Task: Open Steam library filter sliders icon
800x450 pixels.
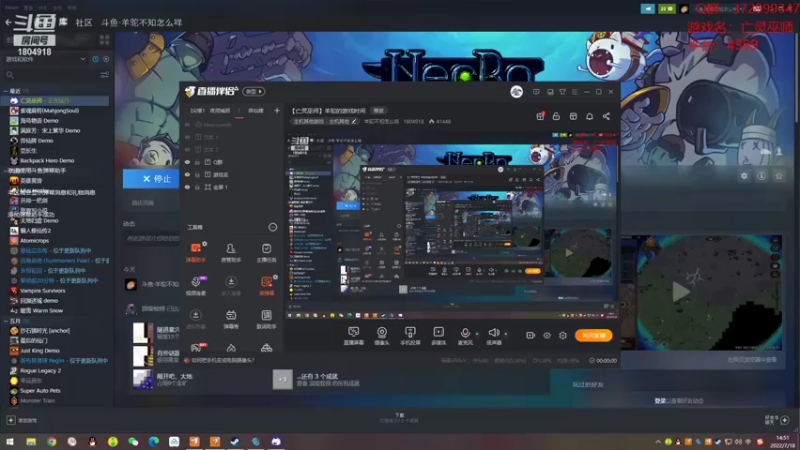Action: pos(105,75)
